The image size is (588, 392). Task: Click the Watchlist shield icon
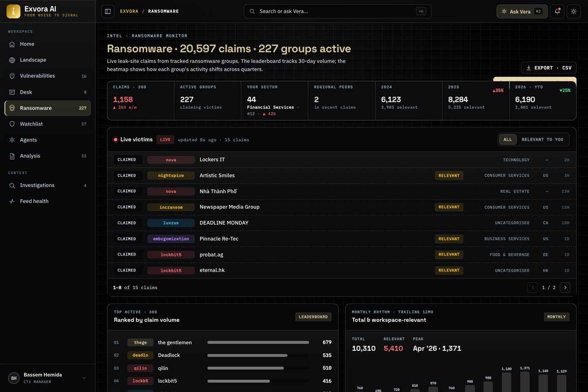12,124
